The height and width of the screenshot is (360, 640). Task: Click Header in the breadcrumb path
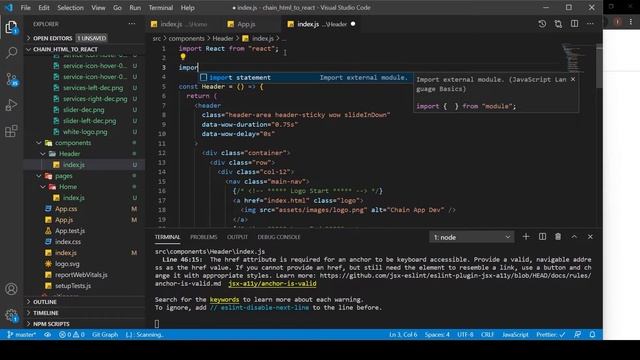(223, 38)
